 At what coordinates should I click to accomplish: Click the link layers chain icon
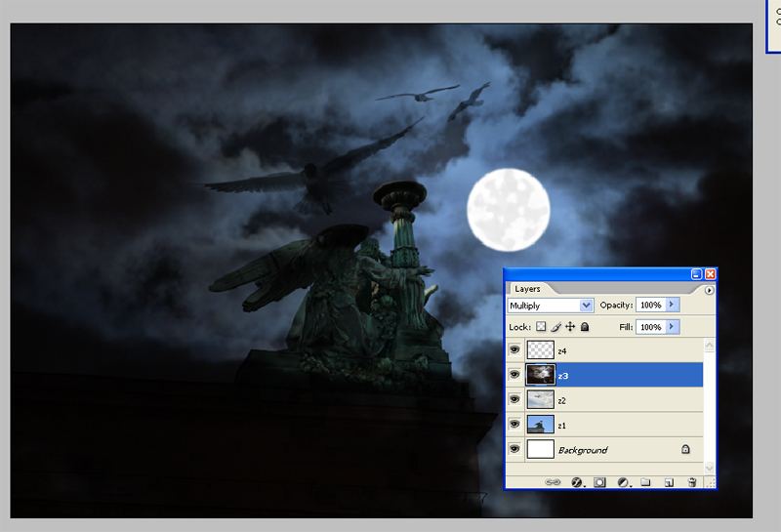(x=553, y=482)
